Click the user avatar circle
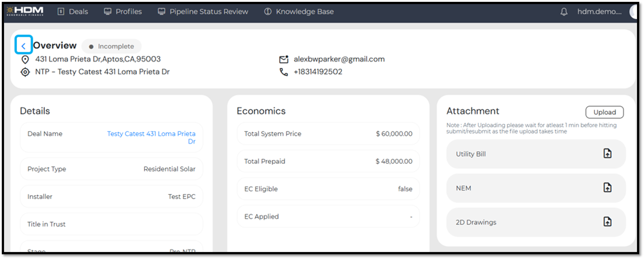The height and width of the screenshot is (259, 644). pyautogui.click(x=634, y=12)
